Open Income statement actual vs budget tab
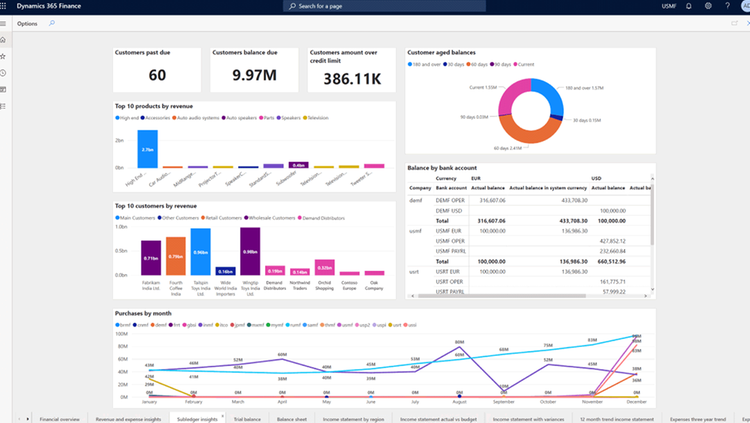The image size is (750, 423). point(439,419)
